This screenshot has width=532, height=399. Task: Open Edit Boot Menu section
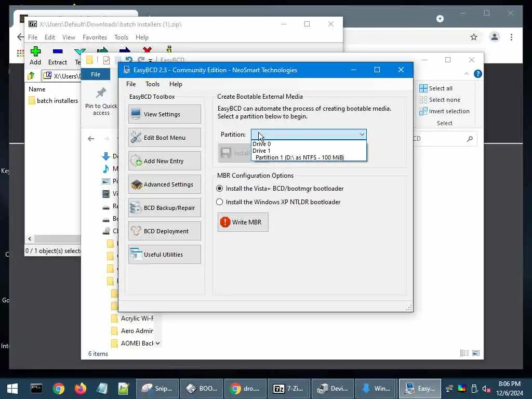(x=165, y=138)
